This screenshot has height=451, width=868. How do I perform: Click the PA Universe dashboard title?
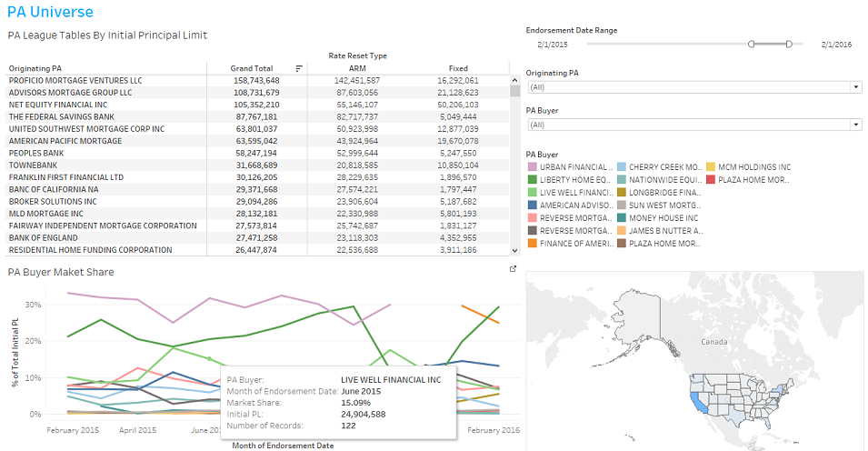point(50,12)
